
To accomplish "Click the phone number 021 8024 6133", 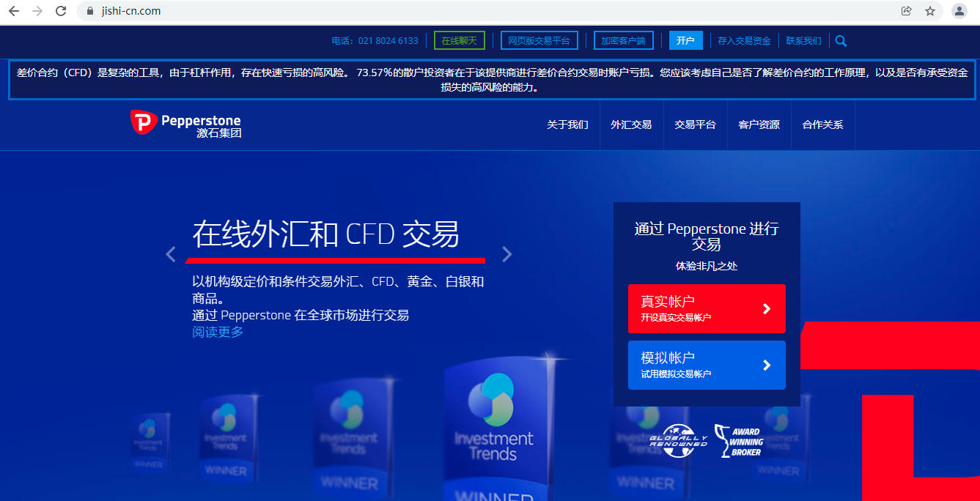I will tap(388, 41).
